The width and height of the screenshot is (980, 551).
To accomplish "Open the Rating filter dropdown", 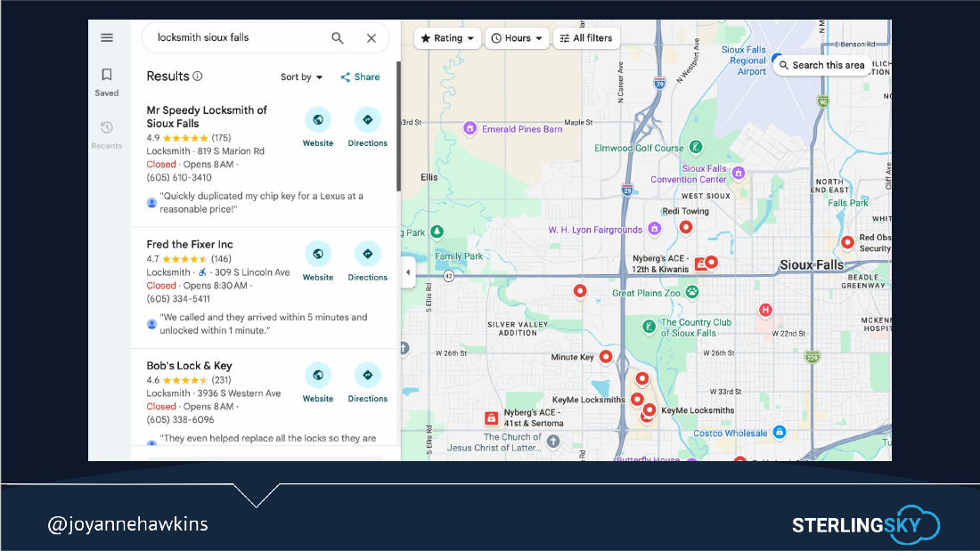I will point(447,38).
